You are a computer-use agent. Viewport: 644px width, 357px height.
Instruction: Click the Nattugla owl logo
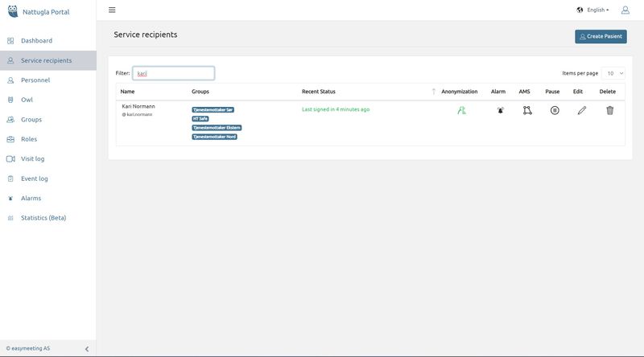[11, 12]
